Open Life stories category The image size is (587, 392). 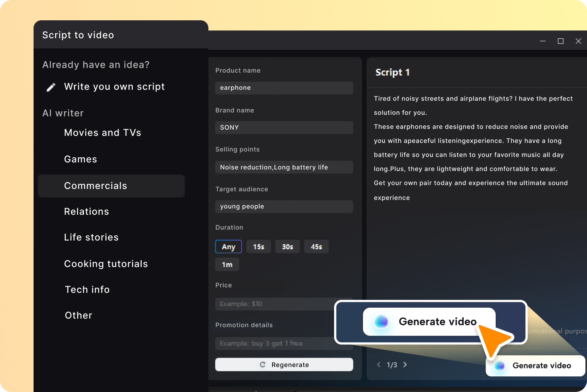click(x=91, y=237)
